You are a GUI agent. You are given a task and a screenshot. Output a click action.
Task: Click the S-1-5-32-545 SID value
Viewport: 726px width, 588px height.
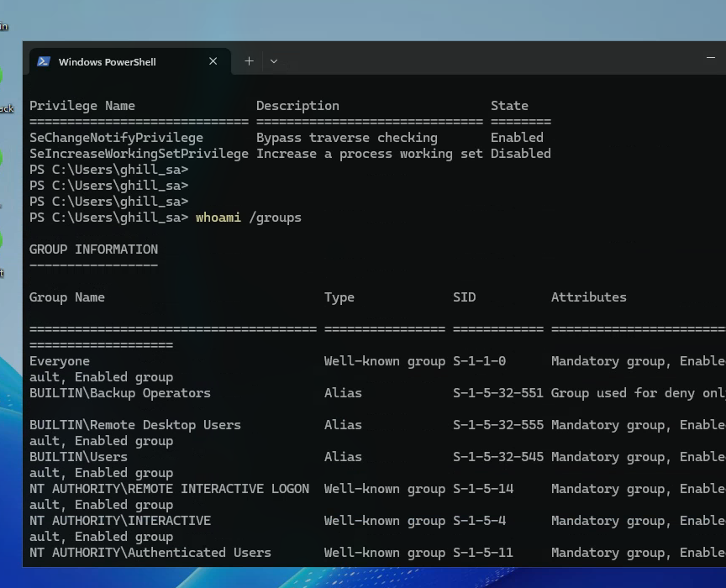[498, 457]
